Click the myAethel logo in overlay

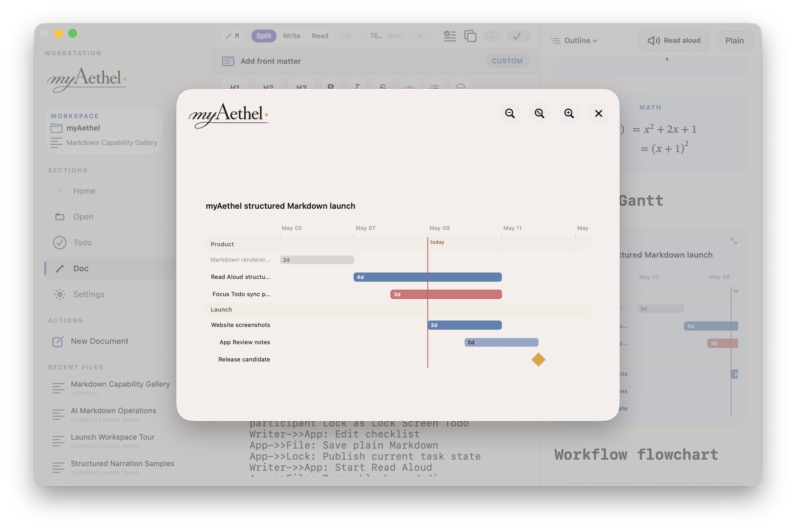pyautogui.click(x=229, y=115)
